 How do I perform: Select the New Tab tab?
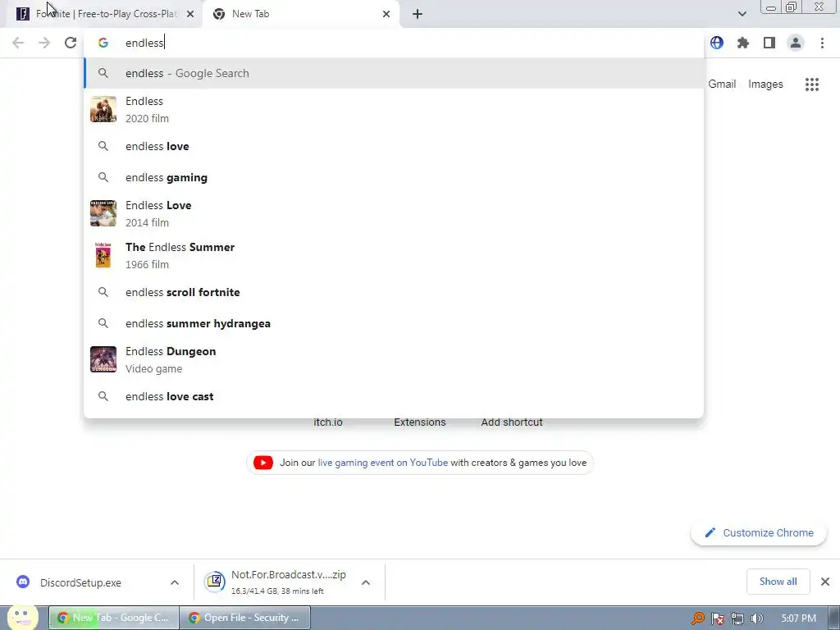[302, 14]
